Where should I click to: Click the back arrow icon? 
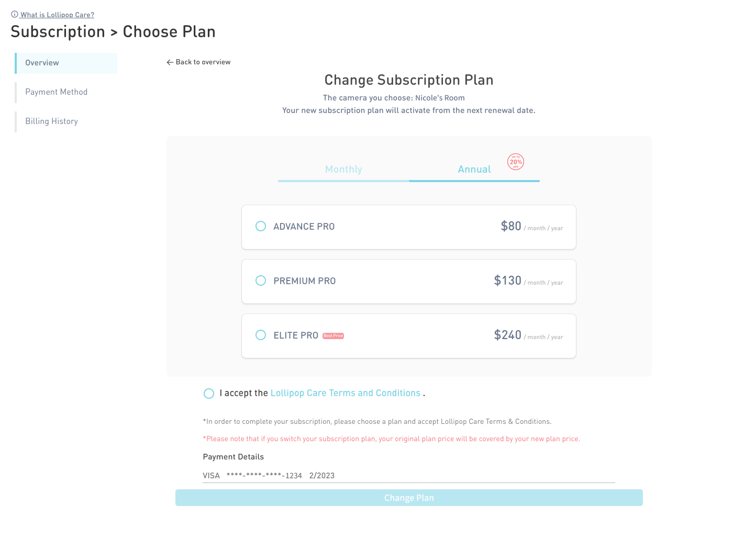click(x=170, y=62)
